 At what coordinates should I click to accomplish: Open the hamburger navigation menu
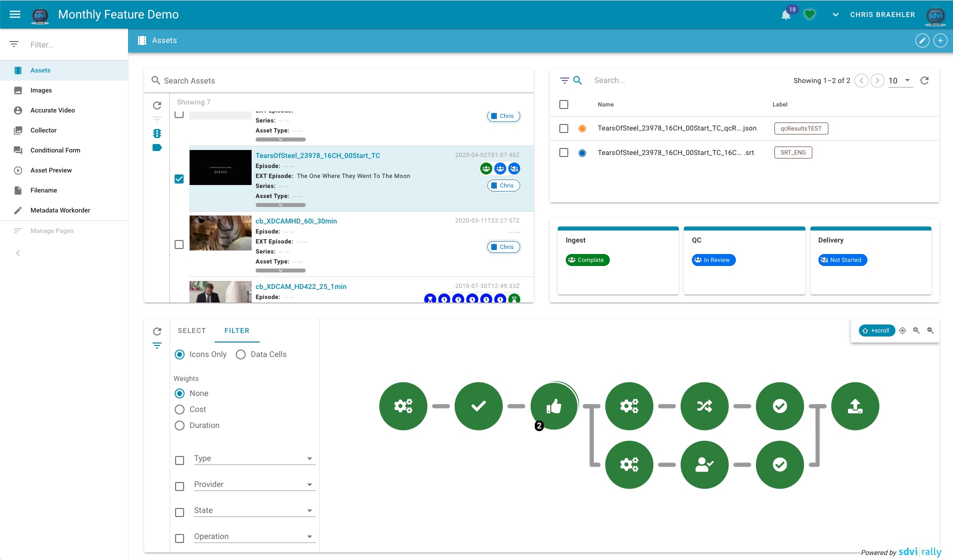click(15, 14)
